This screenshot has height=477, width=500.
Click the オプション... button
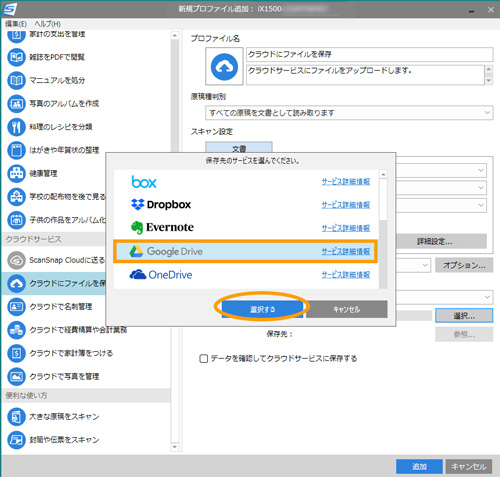tap(464, 265)
